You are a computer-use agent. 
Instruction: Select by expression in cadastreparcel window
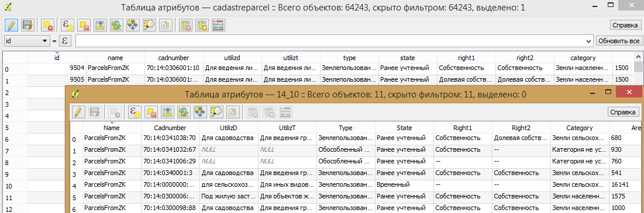tap(67, 26)
